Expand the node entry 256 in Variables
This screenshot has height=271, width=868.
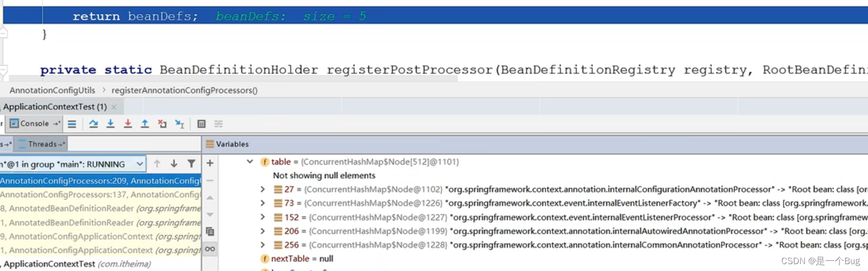pyautogui.click(x=262, y=245)
